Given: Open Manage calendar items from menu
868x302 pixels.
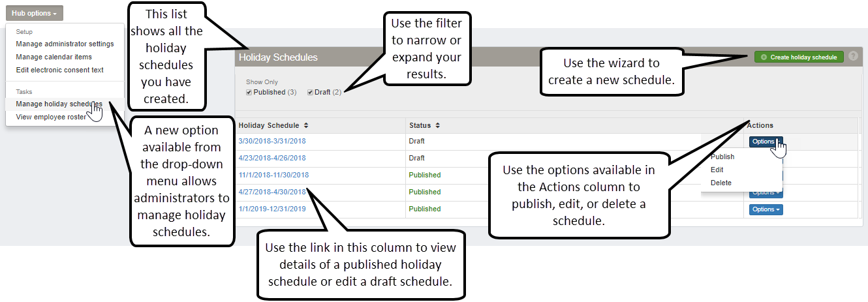Looking at the screenshot, I should tap(54, 57).
